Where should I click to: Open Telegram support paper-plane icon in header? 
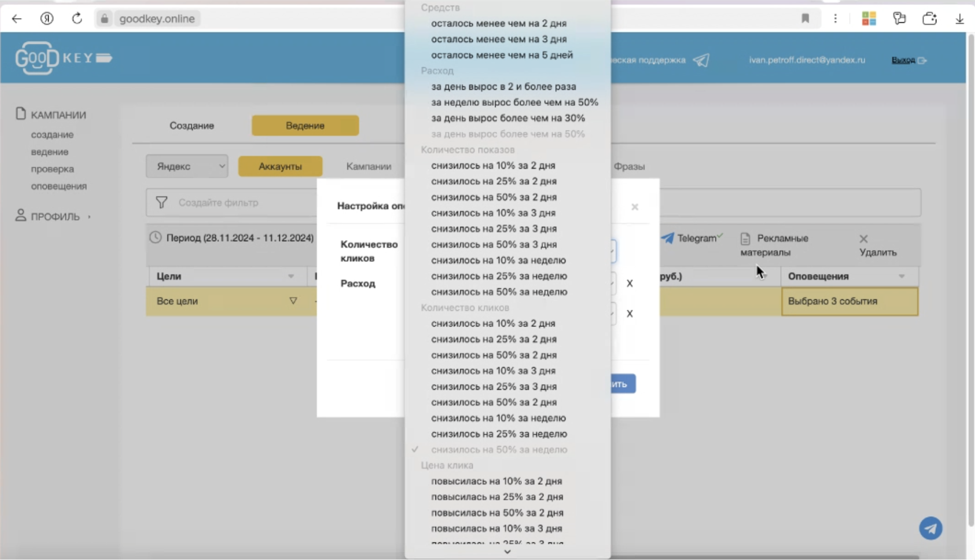[701, 60]
